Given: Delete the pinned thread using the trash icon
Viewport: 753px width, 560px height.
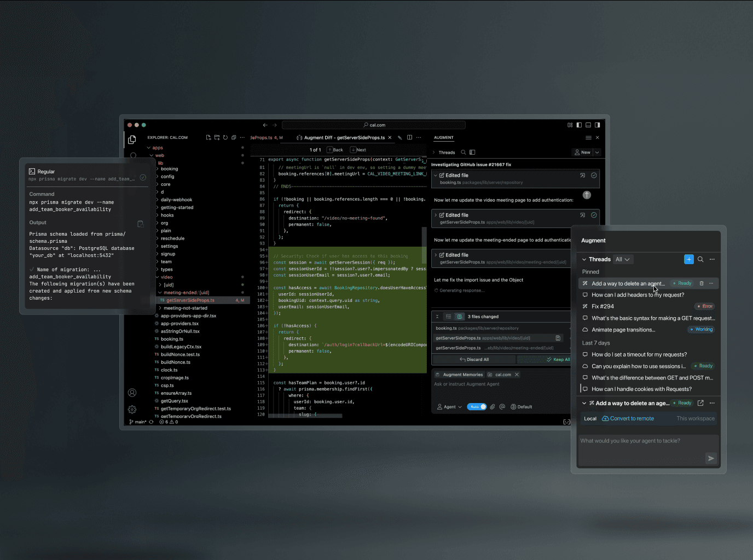Looking at the screenshot, I should (x=702, y=283).
